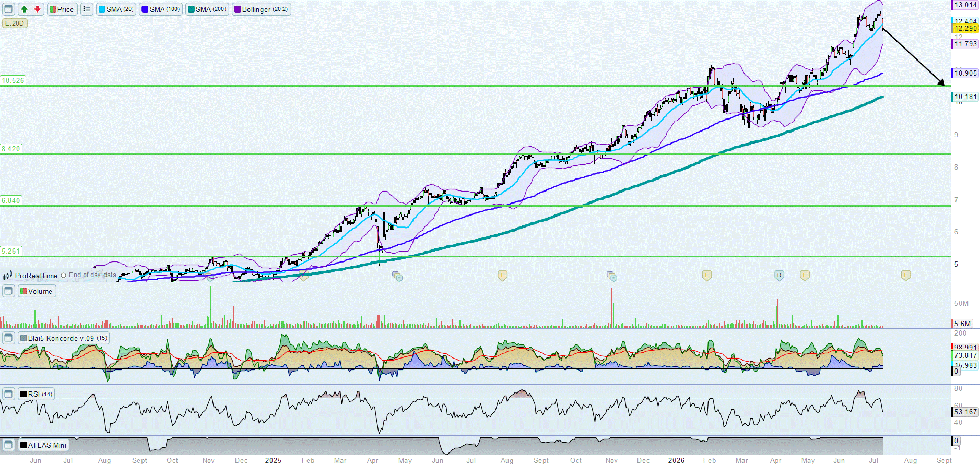Click the 5.6M volume value tag
Screen dimensions: 980x465
point(962,324)
